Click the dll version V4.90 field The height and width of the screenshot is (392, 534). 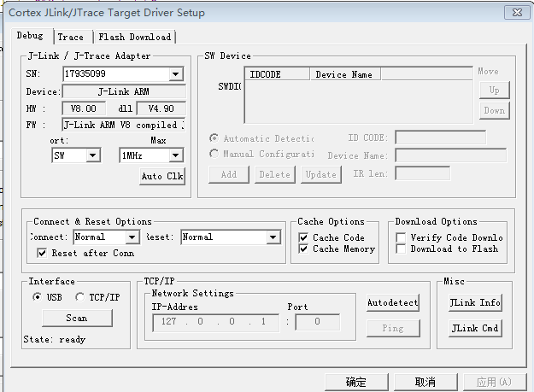[x=161, y=108]
